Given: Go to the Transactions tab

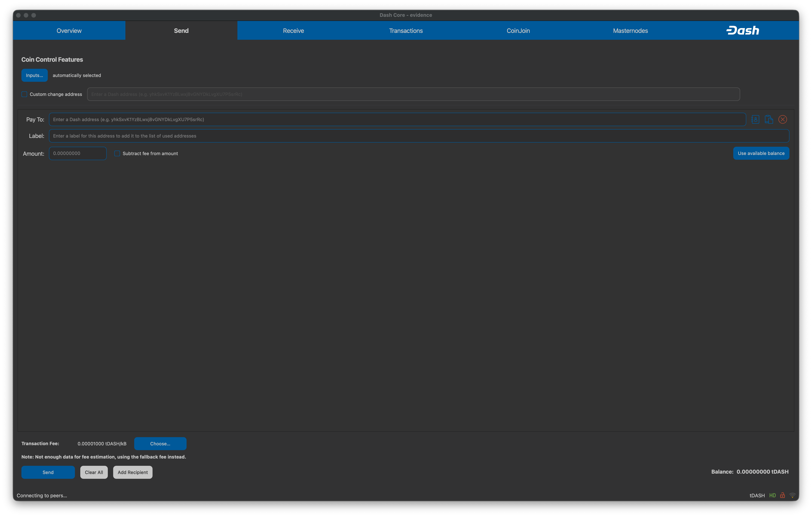Looking at the screenshot, I should point(406,31).
